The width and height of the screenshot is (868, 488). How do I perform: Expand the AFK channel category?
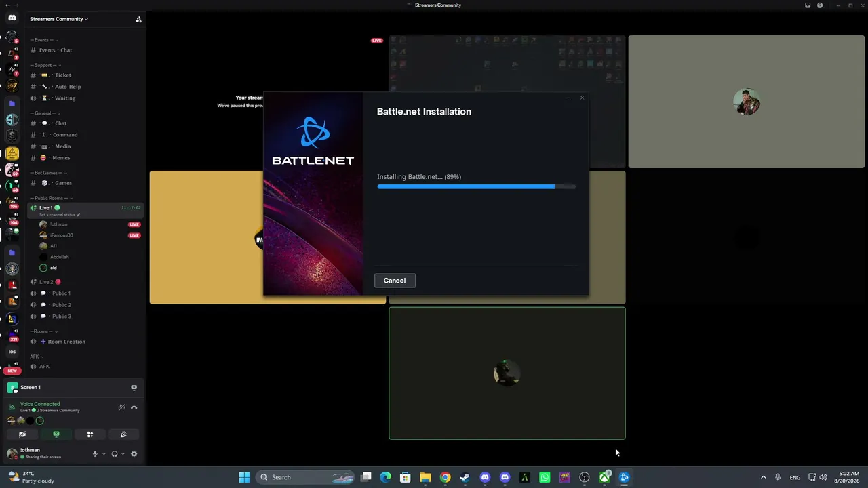(x=37, y=357)
